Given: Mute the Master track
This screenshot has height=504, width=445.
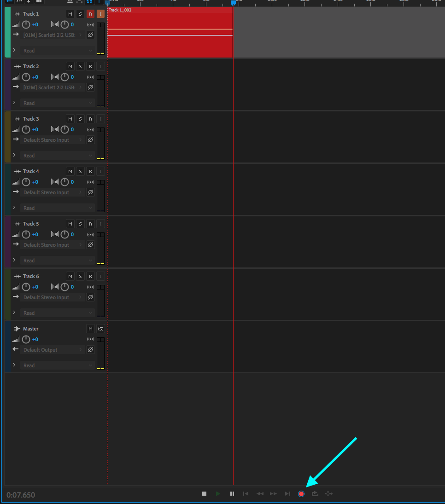Looking at the screenshot, I should click(90, 329).
